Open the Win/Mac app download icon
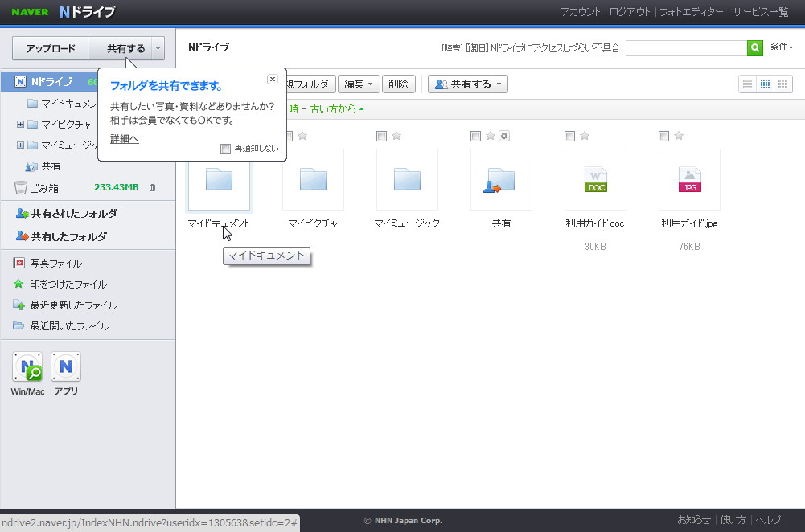Screen dimensions: 805x532 pyautogui.click(x=27, y=366)
